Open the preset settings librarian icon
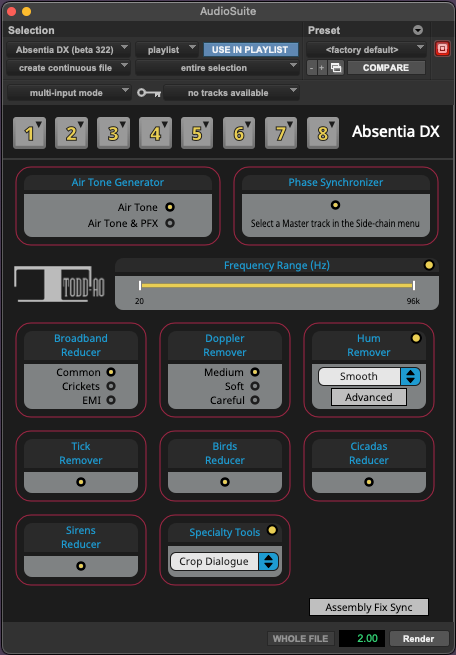 tap(336, 68)
